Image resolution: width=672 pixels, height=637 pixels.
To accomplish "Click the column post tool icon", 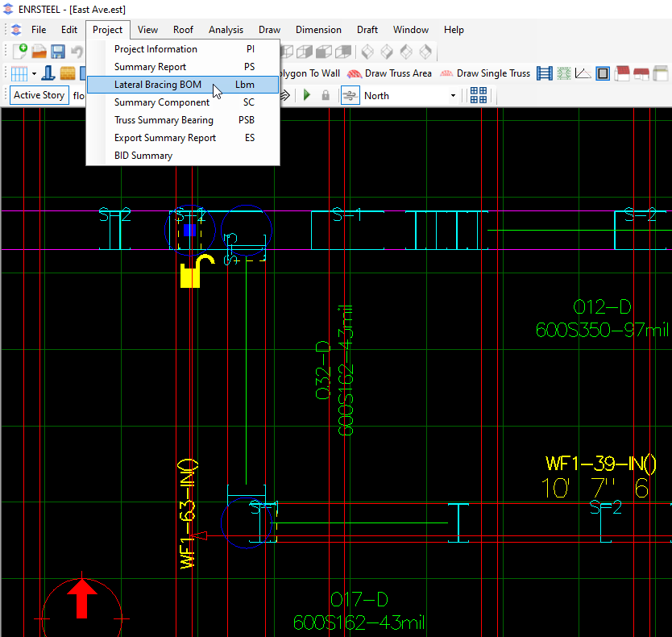I will coord(48,73).
